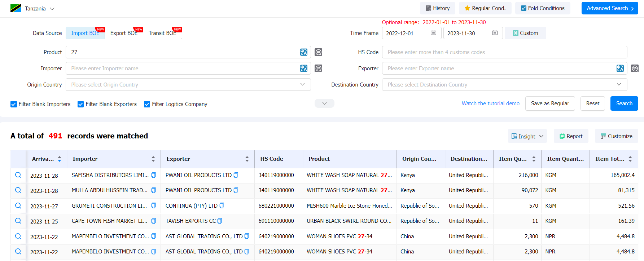
Task: Click the circular icon beside Exporter field
Action: point(635,68)
